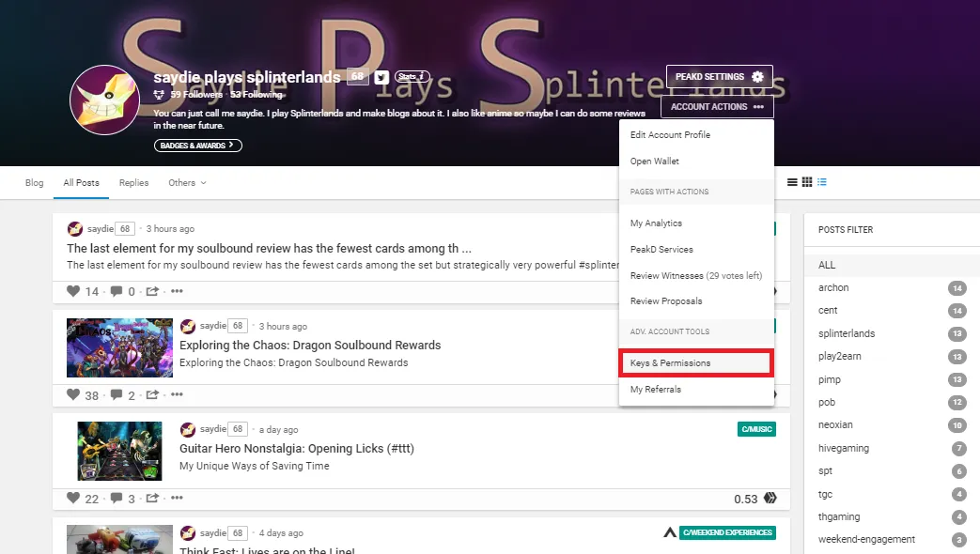Open comments on Guitar Hero Nostalgia post
The image size is (980, 554).
click(x=117, y=498)
